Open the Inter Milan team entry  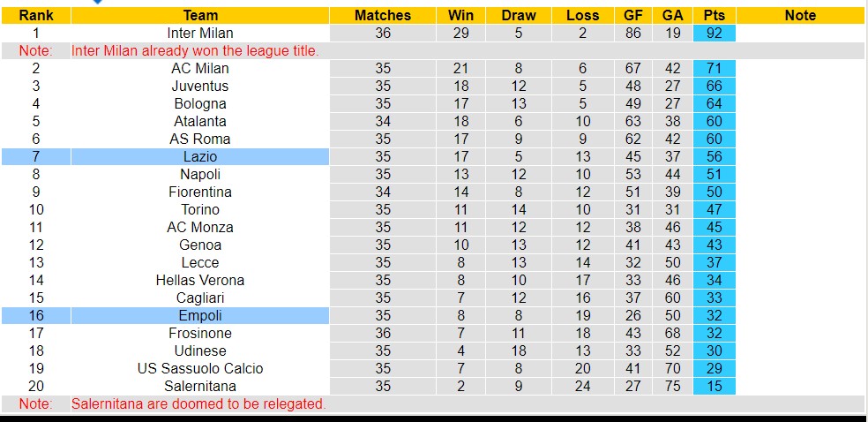(x=200, y=33)
